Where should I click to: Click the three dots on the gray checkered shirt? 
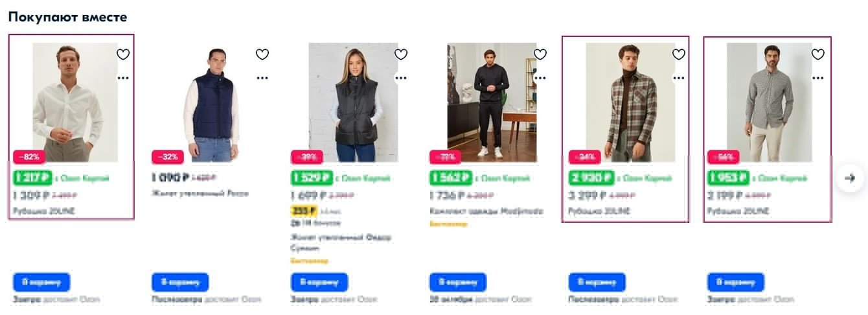tap(817, 78)
